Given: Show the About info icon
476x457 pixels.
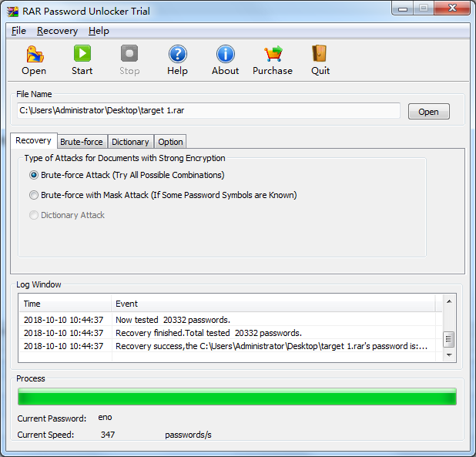Looking at the screenshot, I should 225,54.
